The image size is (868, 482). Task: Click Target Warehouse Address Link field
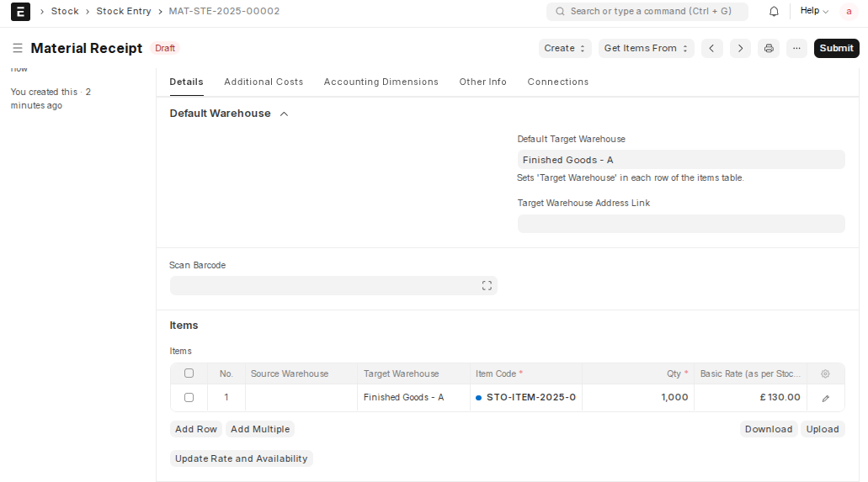681,224
